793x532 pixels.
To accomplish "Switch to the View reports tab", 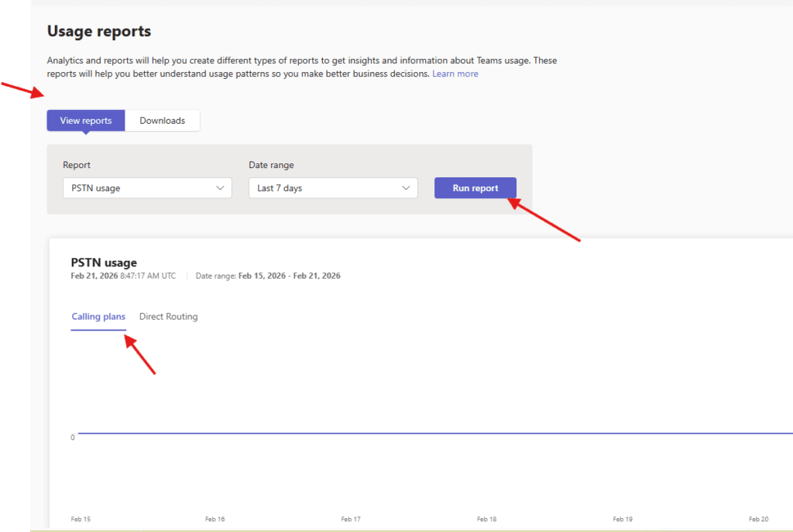I will 86,121.
